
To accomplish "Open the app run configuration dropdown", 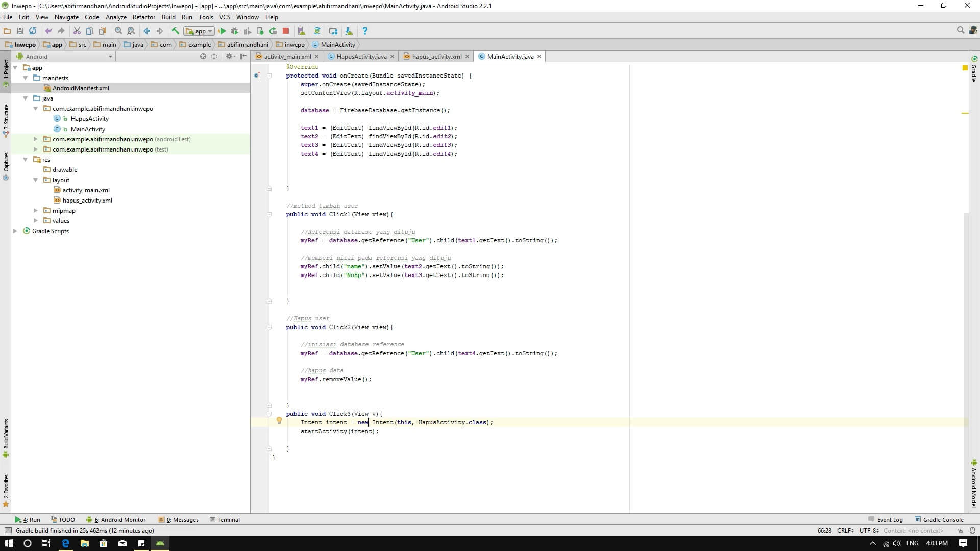I will coord(199,31).
